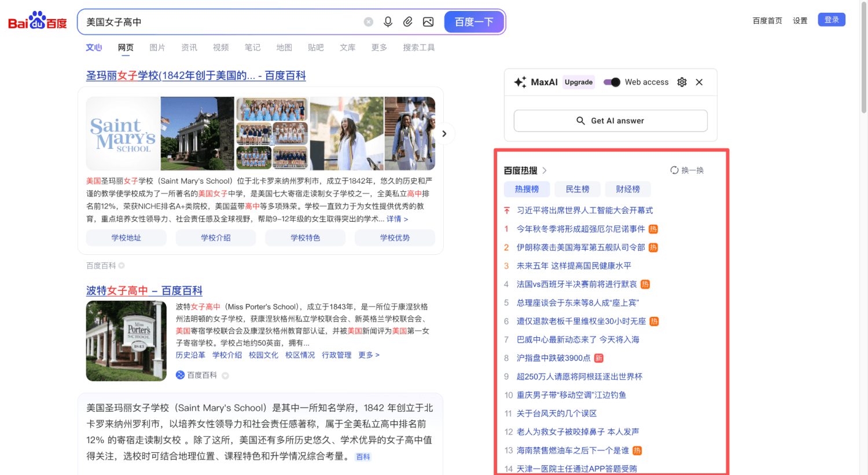Open MaxAI settings gear
868x475 pixels.
click(682, 82)
